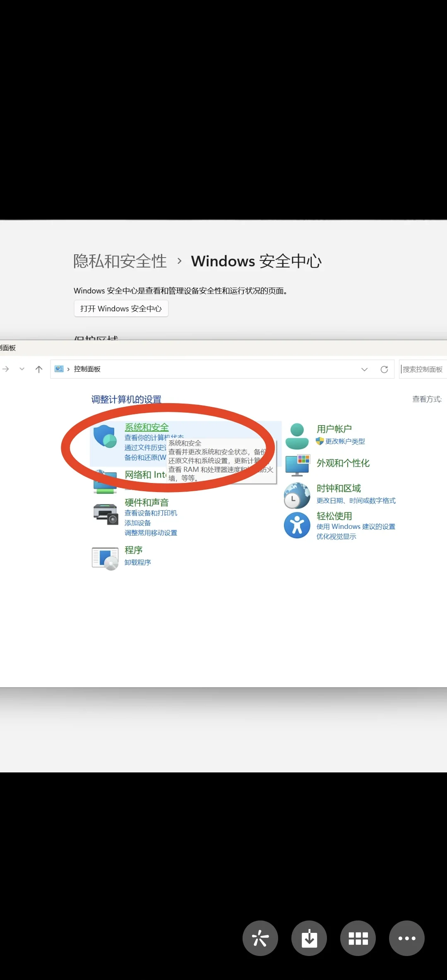447x980 pixels.
Task: Click the 添加设备 link
Action: (137, 523)
